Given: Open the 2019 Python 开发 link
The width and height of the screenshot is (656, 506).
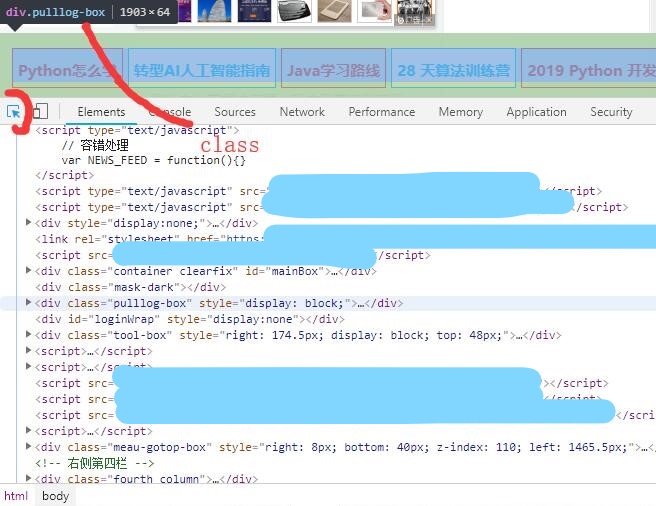Looking at the screenshot, I should [x=589, y=68].
